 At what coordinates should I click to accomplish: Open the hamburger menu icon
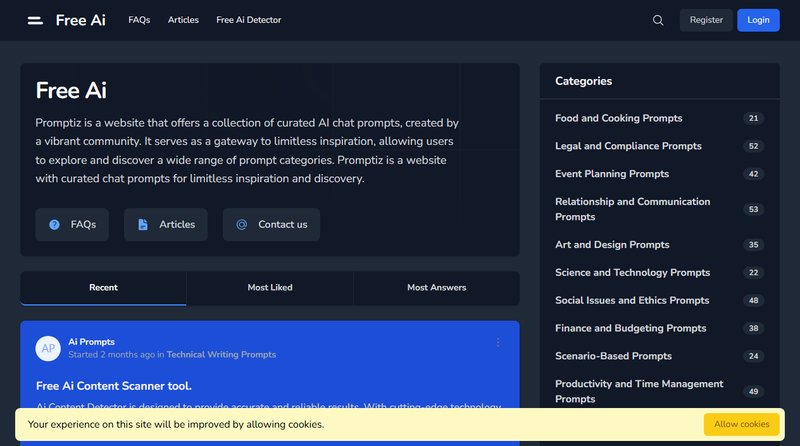point(35,20)
